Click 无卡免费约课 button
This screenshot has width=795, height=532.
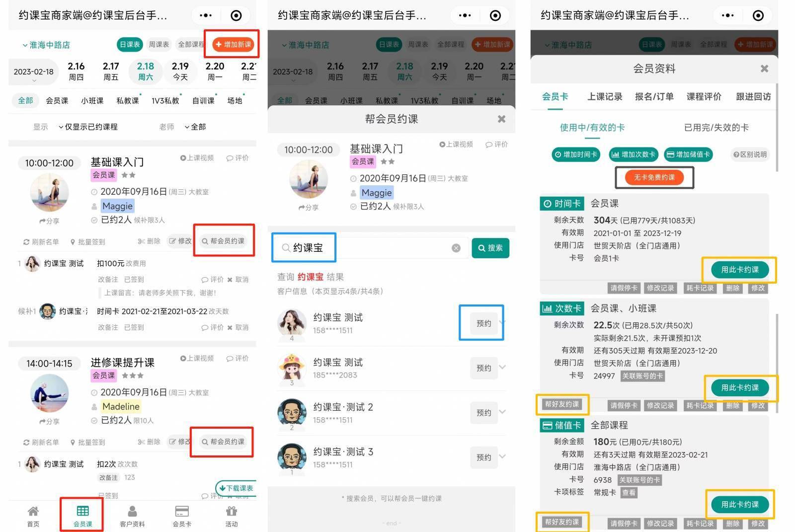pyautogui.click(x=654, y=177)
